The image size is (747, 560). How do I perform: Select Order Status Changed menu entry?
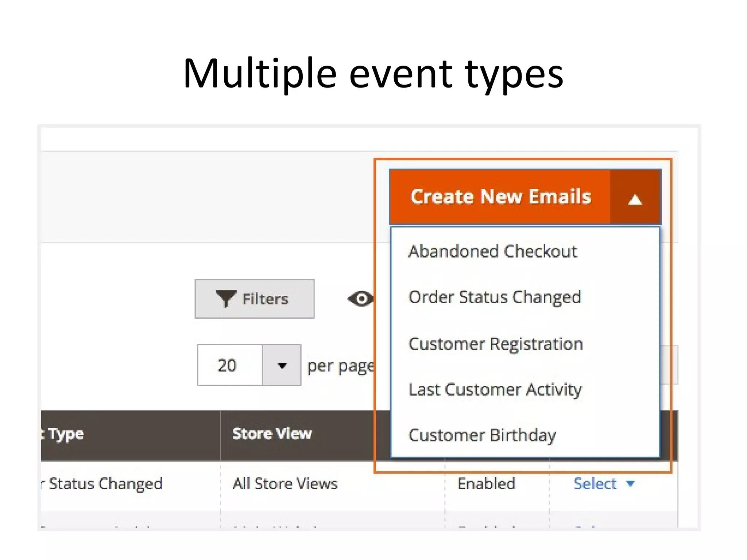pyautogui.click(x=494, y=297)
